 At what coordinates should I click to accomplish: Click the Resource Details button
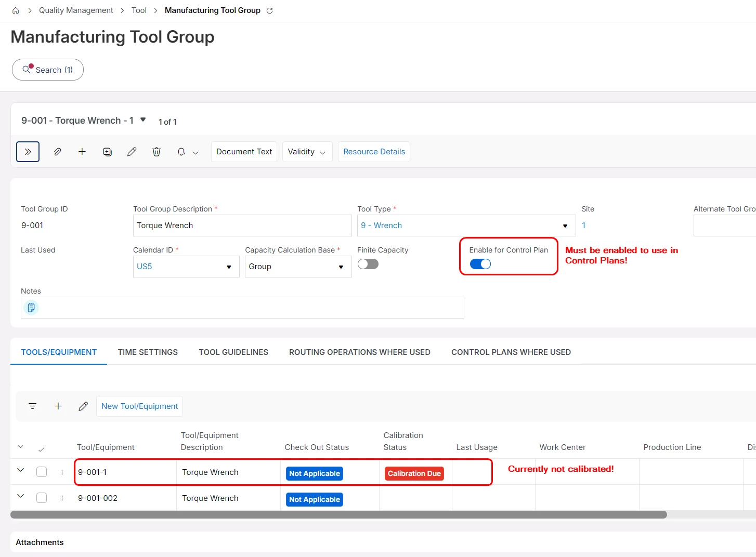[x=374, y=152]
